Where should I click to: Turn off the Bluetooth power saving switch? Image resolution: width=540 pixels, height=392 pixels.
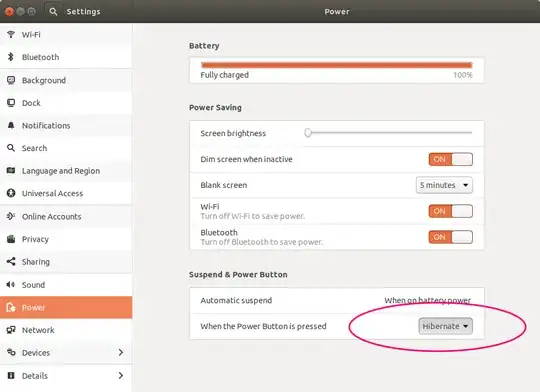tap(450, 237)
